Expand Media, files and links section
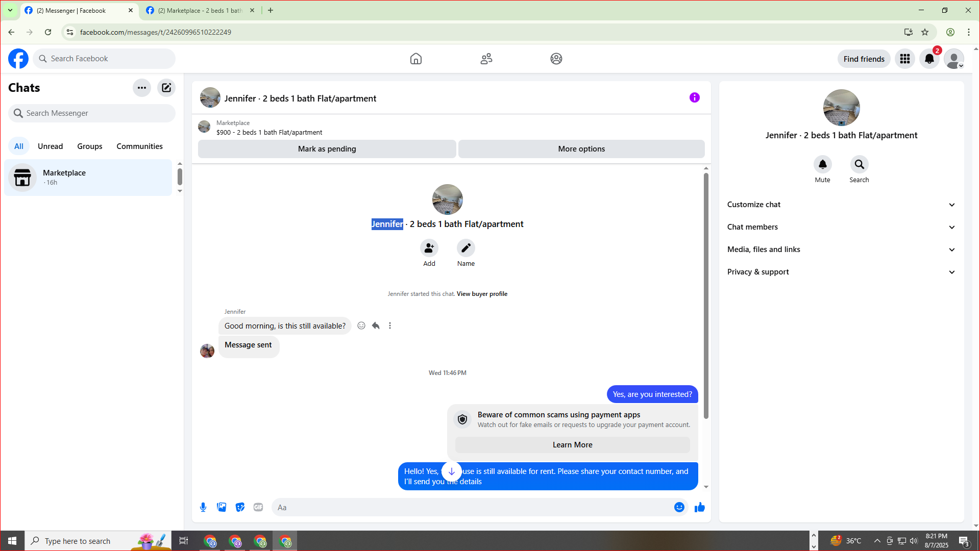This screenshot has height=551, width=980. pos(841,249)
